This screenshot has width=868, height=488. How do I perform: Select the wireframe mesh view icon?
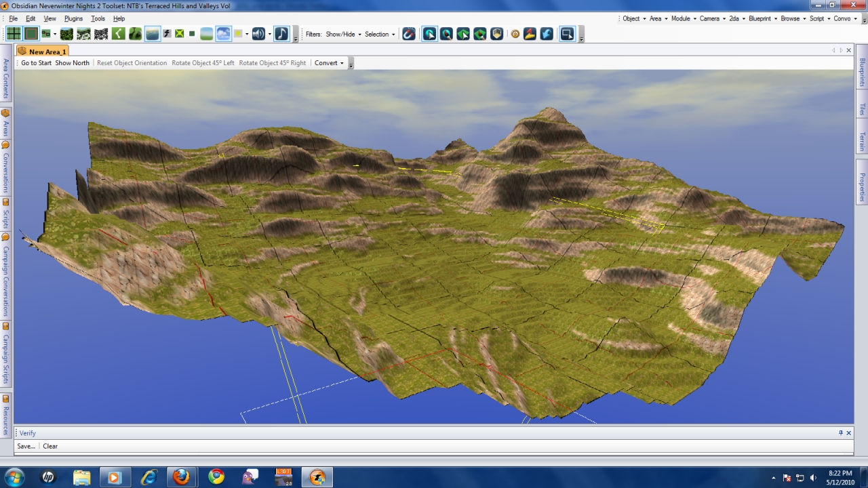(101, 34)
